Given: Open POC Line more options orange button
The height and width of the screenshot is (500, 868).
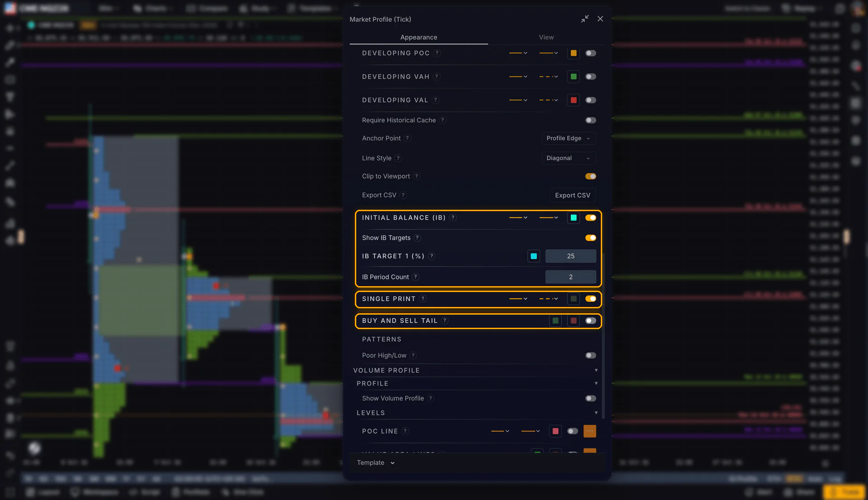Looking at the screenshot, I should [590, 431].
